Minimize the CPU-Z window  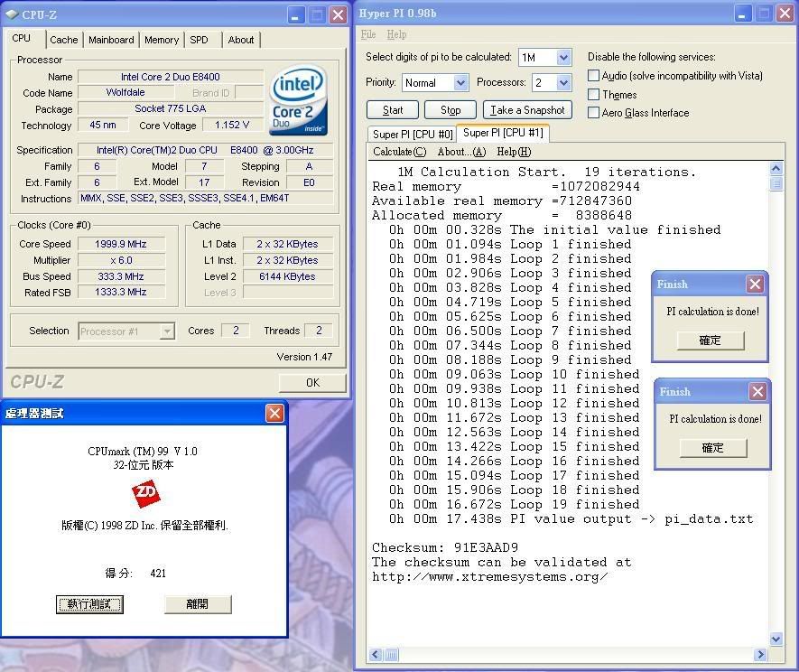(296, 14)
